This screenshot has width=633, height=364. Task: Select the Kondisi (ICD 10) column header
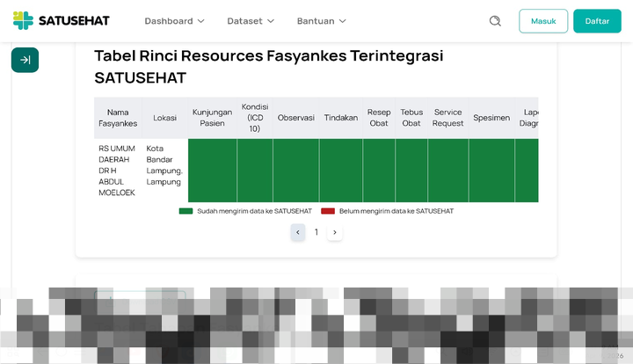[255, 118]
